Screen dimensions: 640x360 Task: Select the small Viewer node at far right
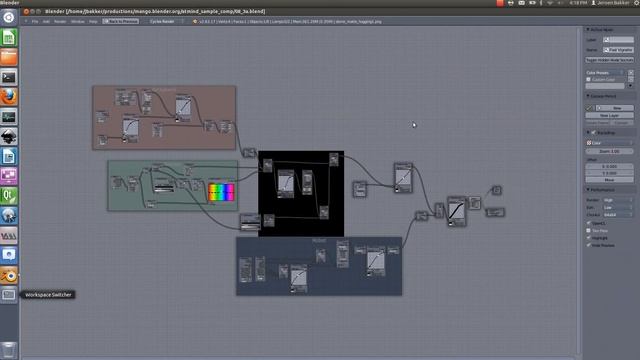click(x=496, y=190)
